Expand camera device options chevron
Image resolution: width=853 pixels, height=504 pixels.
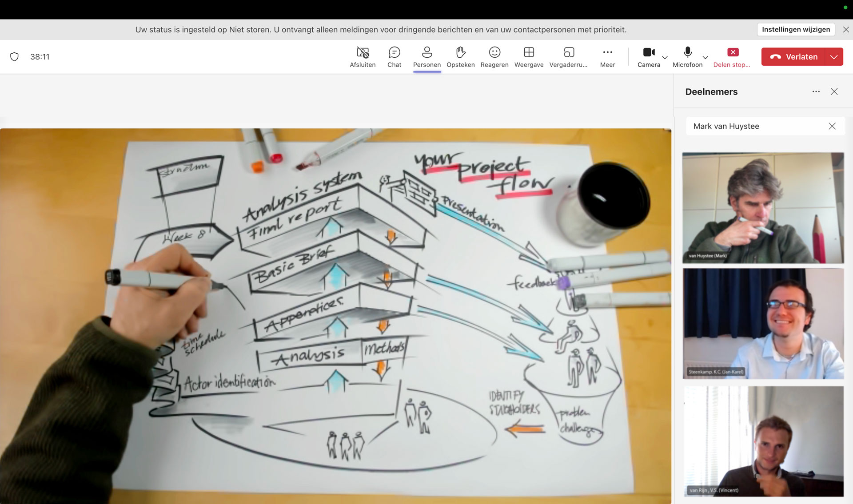(665, 58)
